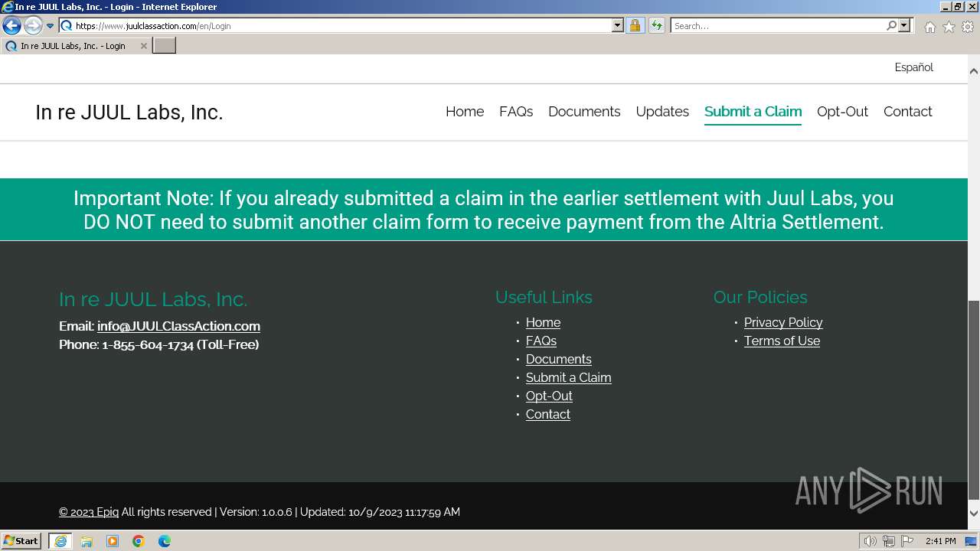Click the Our Policies heading
The width and height of the screenshot is (980, 551).
(x=760, y=297)
